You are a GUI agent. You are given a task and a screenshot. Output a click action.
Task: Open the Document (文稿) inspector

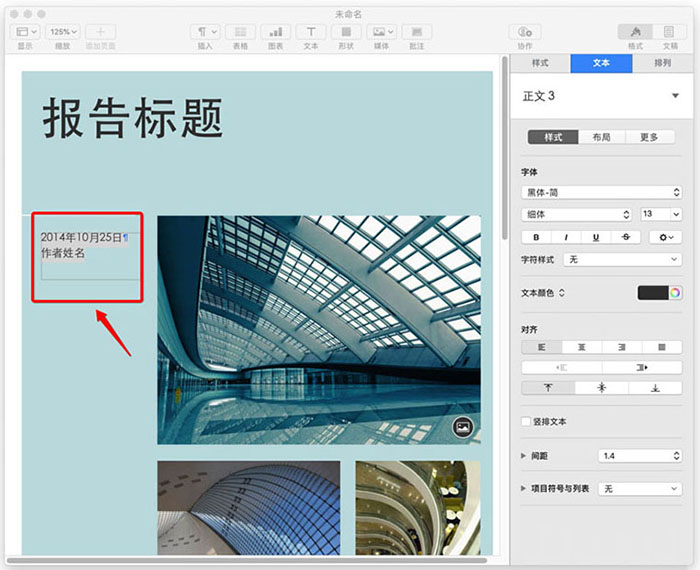coord(669,32)
